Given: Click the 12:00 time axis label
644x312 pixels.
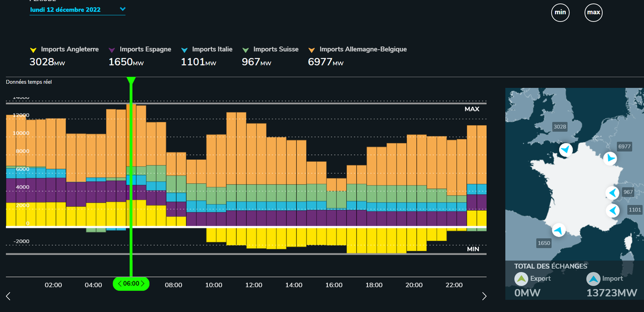Looking at the screenshot, I should coord(254,285).
